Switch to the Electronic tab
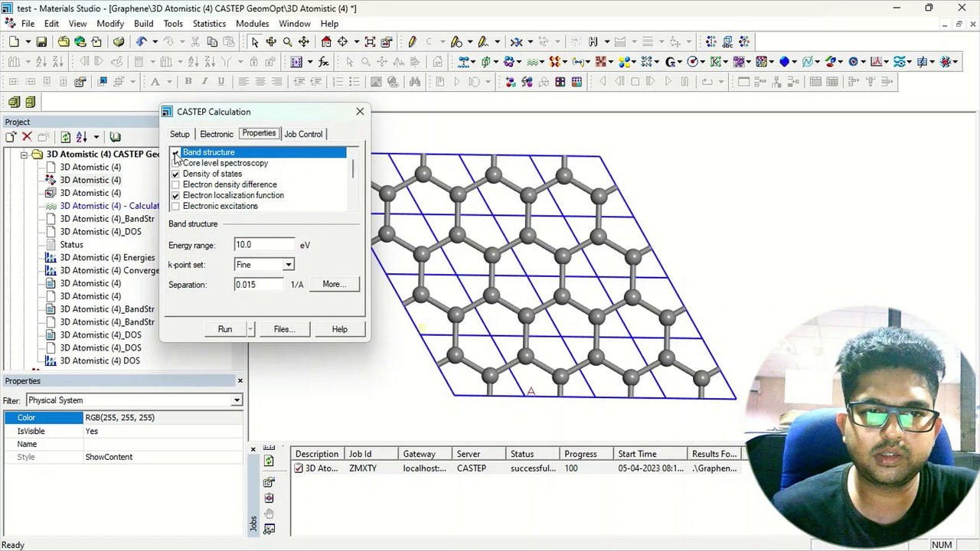This screenshot has width=980, height=551. 217,134
